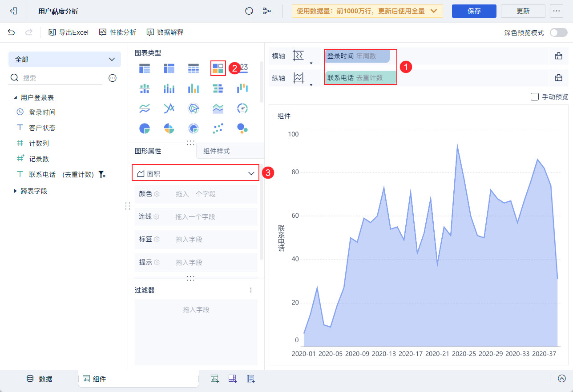Image resolution: width=573 pixels, height=392 pixels.
Task: Open the 面积 shape type dropdown
Action: [x=195, y=174]
